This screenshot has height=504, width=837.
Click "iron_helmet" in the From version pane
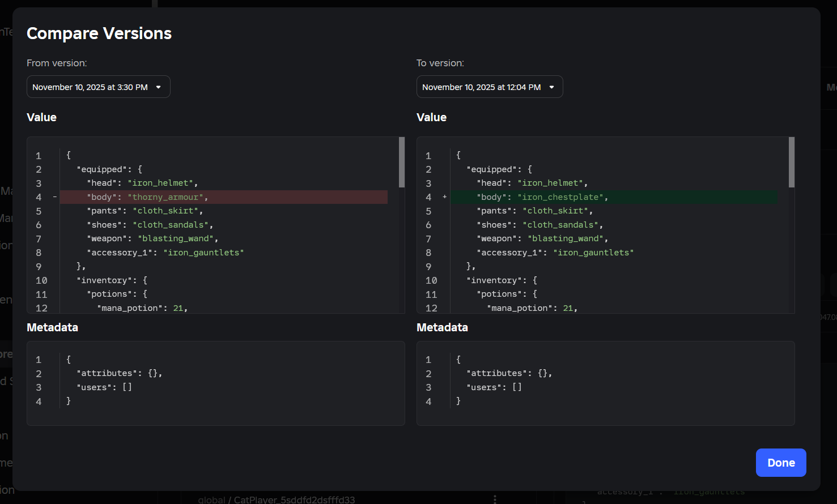coord(160,183)
